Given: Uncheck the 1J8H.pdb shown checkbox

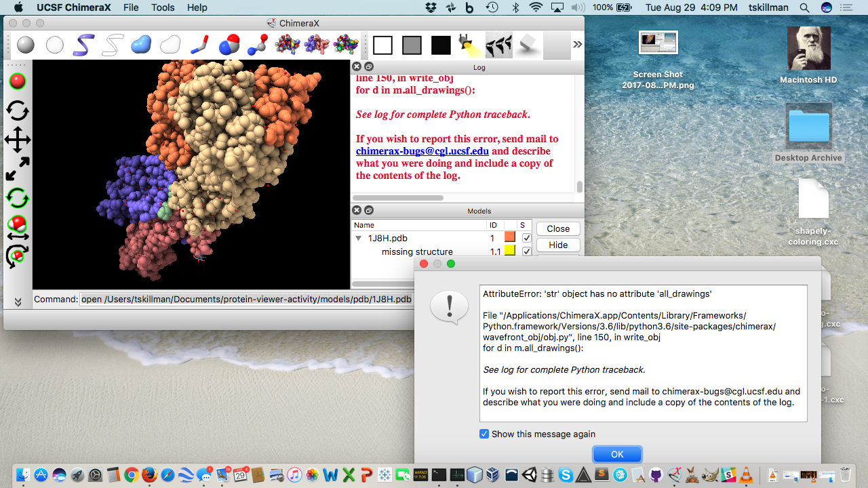Looking at the screenshot, I should click(527, 238).
